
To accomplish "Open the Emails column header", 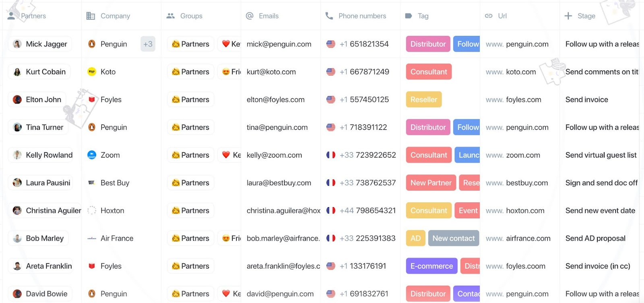I will click(x=268, y=16).
